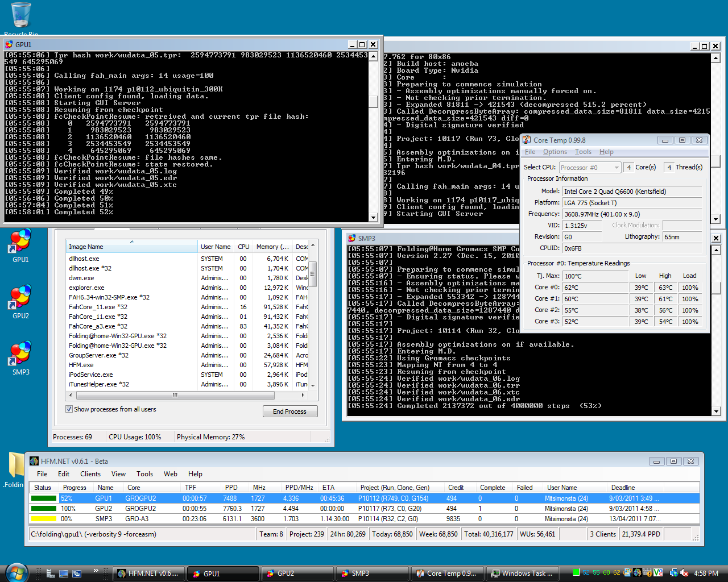This screenshot has height=582, width=728.
Task: Open HFM.NET Clients menu
Action: point(90,474)
